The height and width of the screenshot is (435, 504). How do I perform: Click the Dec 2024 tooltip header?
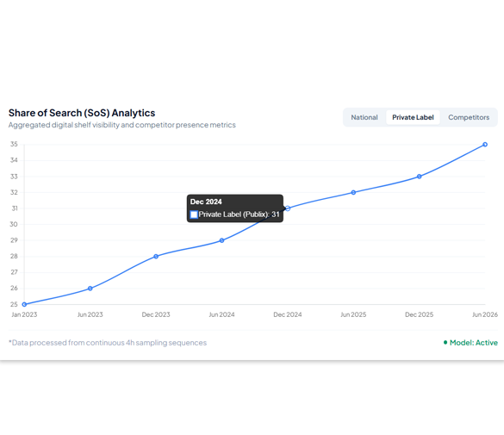coord(206,202)
